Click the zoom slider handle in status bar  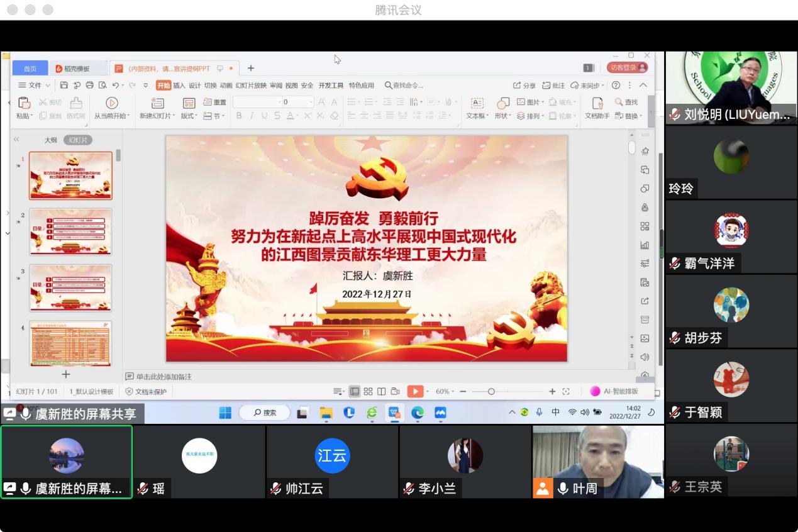491,391
